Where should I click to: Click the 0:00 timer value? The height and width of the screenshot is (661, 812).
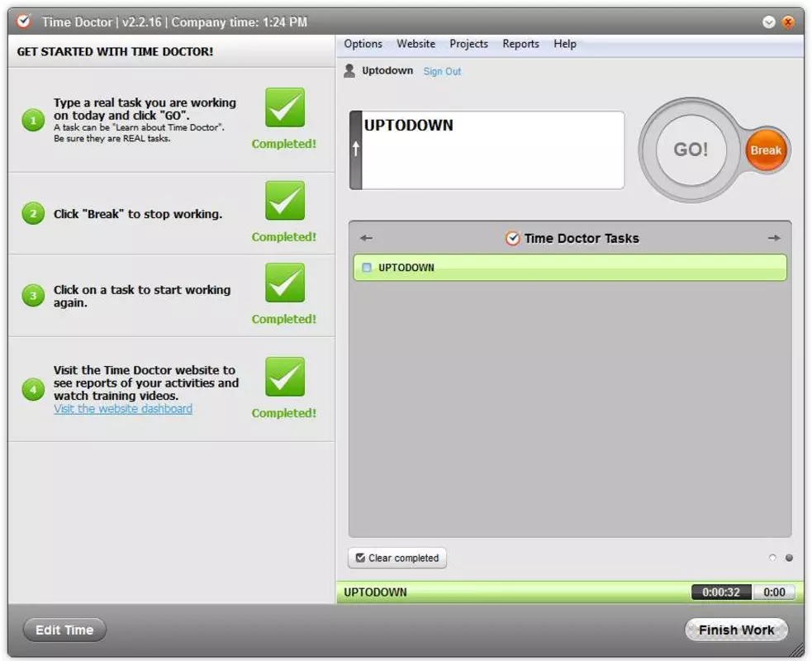point(774,592)
